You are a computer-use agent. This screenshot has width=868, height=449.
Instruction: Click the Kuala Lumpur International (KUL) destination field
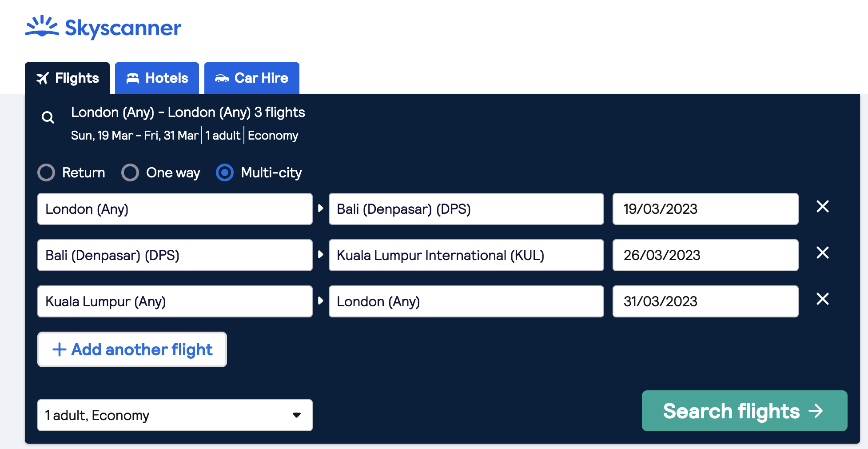(466, 255)
